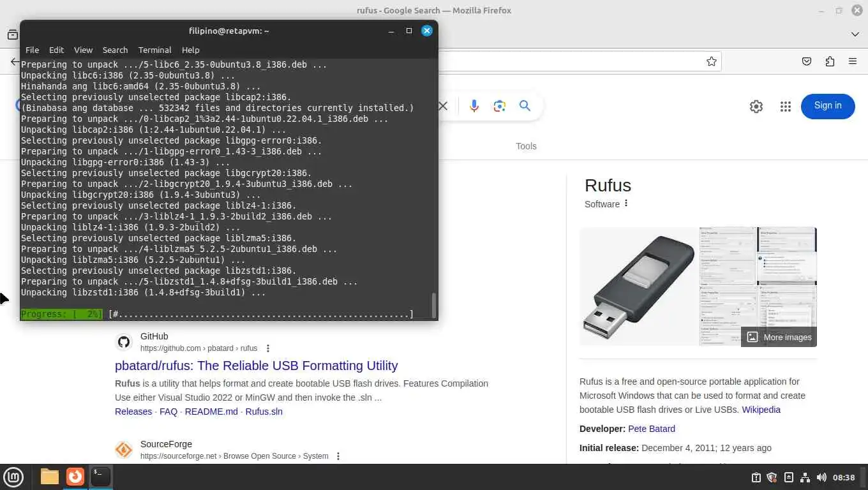868x490 pixels.
Task: Click the SourceForge favicon in results
Action: tap(124, 450)
